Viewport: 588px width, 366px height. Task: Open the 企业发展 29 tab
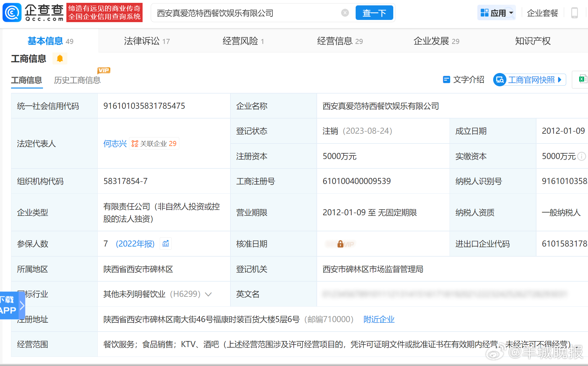click(x=436, y=41)
